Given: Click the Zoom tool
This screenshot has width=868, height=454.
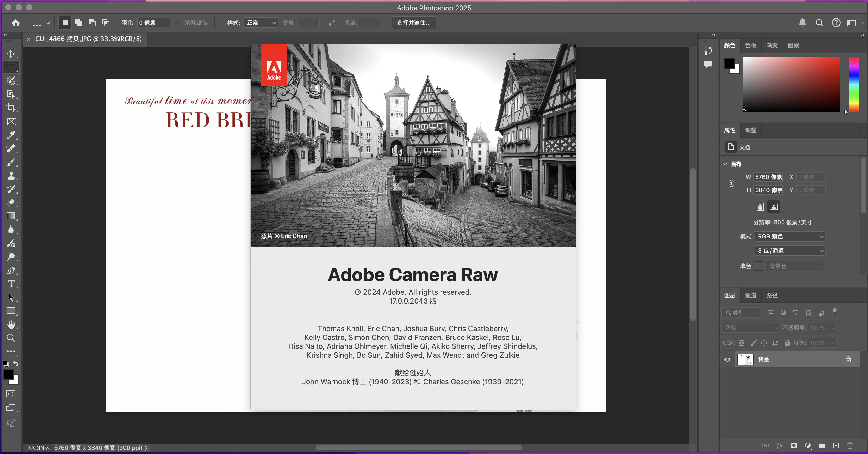Looking at the screenshot, I should tap(11, 338).
